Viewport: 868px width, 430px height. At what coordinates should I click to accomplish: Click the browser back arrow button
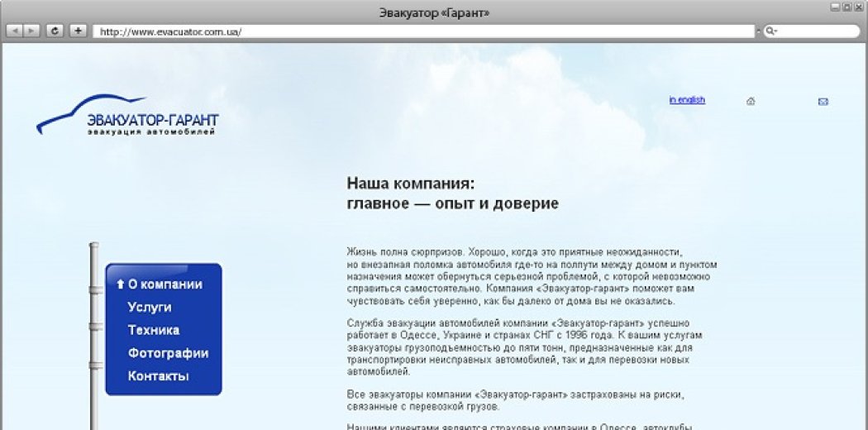14,31
